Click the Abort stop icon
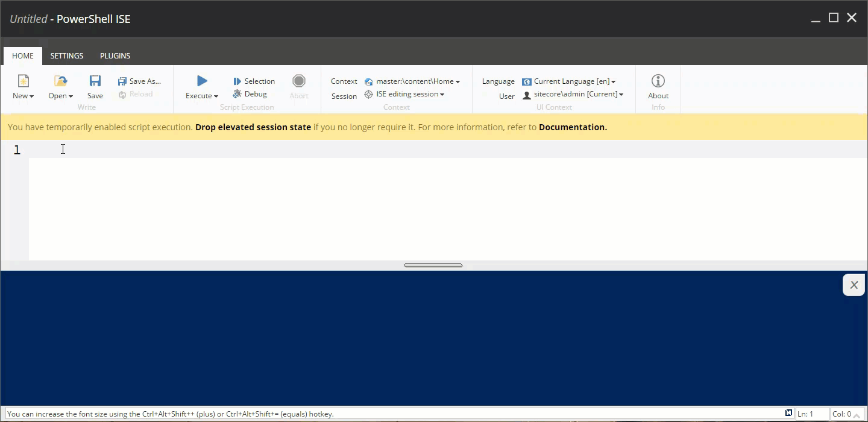The height and width of the screenshot is (422, 868). [299, 81]
